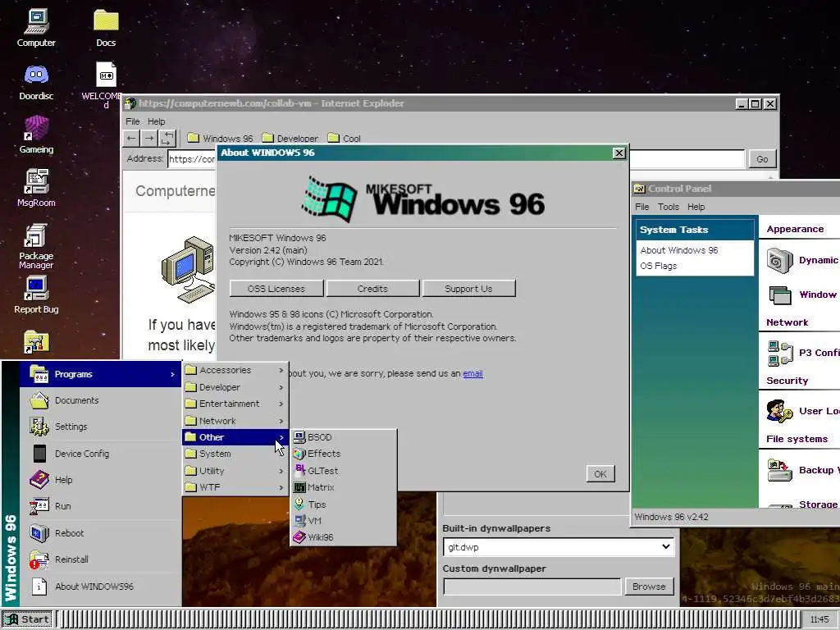Open Window settings icon in Control Panel
The height and width of the screenshot is (630, 840).
(x=780, y=295)
